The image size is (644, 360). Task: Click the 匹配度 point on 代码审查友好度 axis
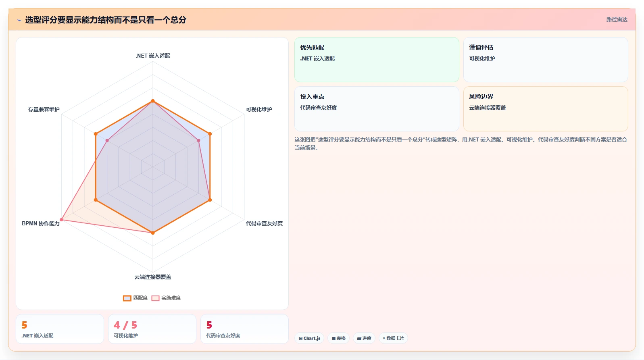click(210, 200)
